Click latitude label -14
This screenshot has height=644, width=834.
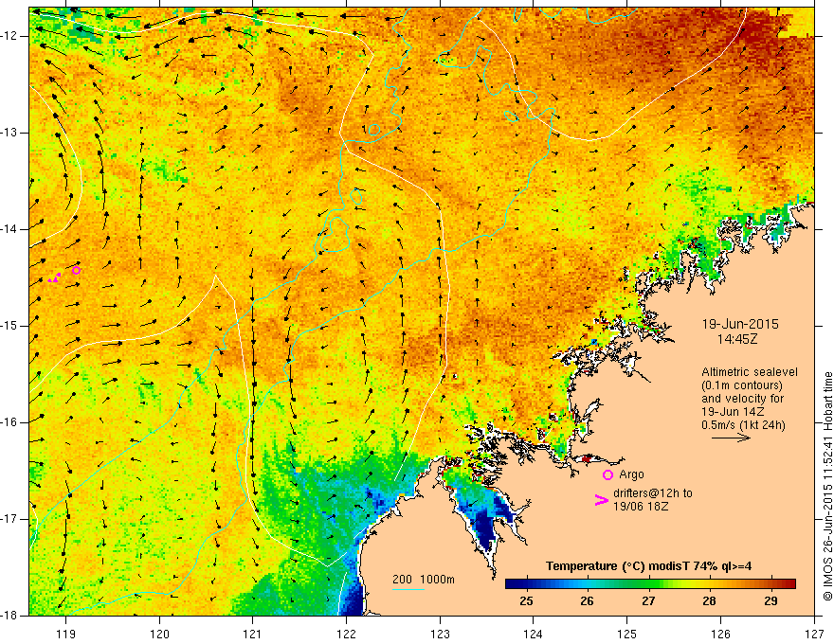(x=10, y=229)
